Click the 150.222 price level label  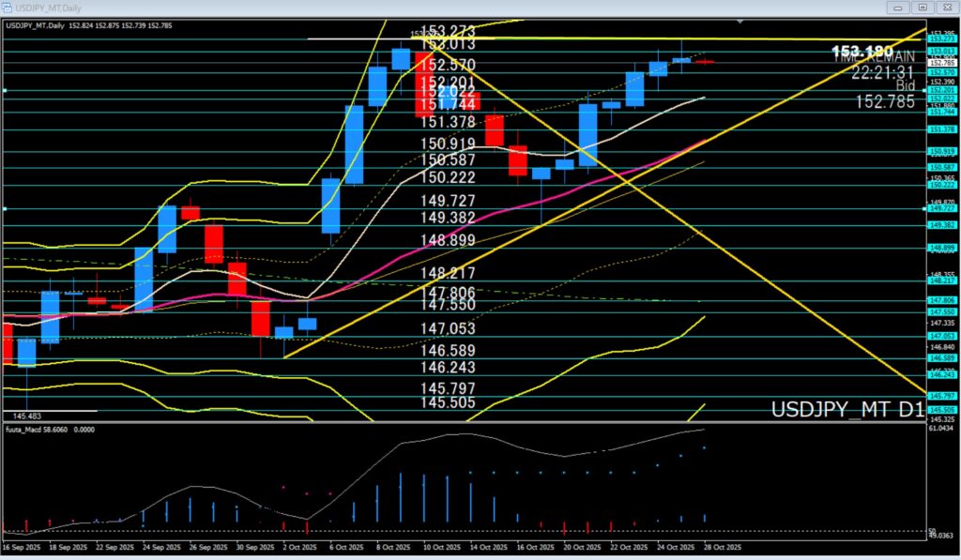click(x=448, y=177)
